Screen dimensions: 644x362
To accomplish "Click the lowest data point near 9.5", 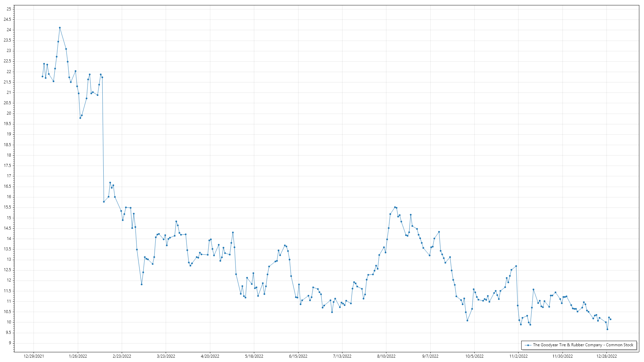I will click(607, 329).
